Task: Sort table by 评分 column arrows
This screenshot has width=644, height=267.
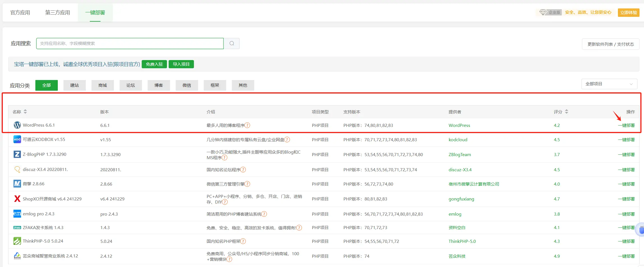Action: (567, 112)
